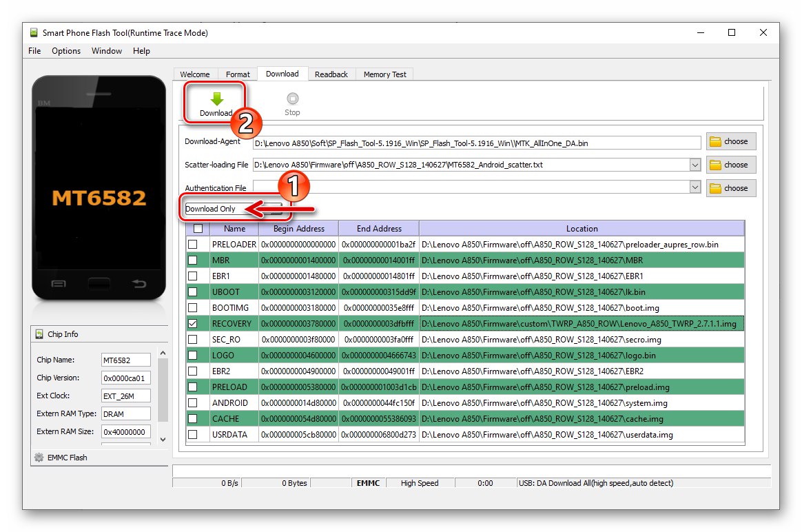
Task: Click the Smart Phone Flash Tool title icon
Action: pos(34,33)
